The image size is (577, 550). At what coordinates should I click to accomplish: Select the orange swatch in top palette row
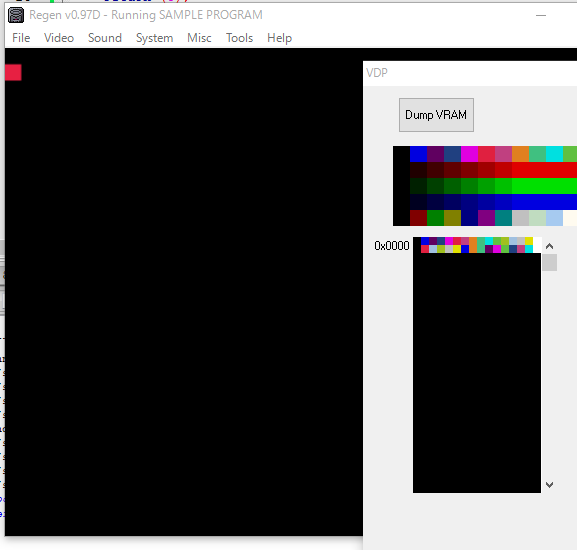point(520,154)
